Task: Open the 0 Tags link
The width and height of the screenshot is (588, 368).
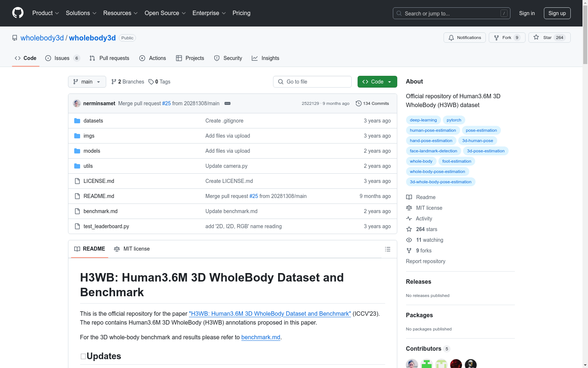Action: tap(159, 82)
